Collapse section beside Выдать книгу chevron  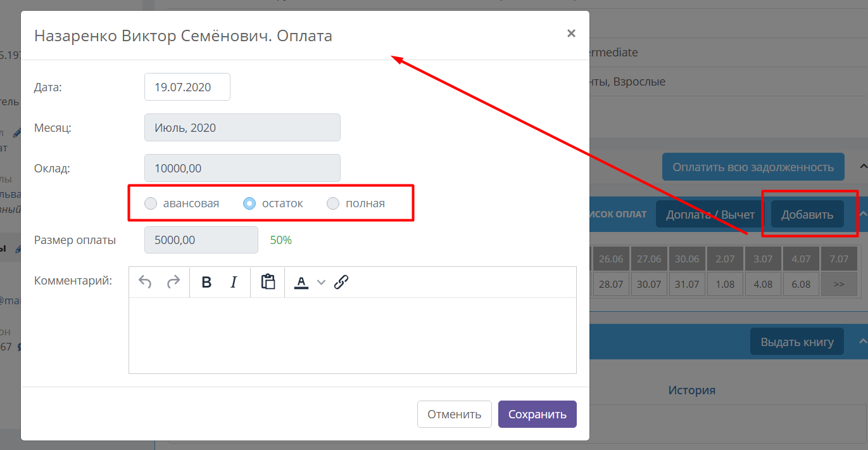(x=863, y=342)
